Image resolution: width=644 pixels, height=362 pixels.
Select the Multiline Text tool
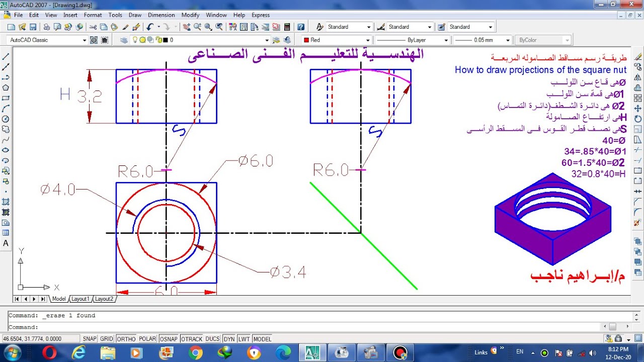[x=6, y=243]
